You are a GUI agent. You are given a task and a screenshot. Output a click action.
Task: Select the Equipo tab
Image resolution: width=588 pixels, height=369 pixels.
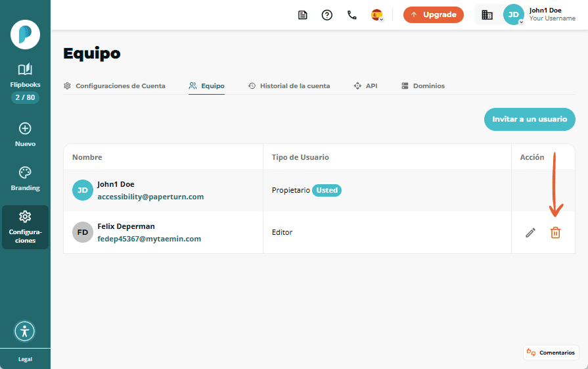tap(207, 86)
